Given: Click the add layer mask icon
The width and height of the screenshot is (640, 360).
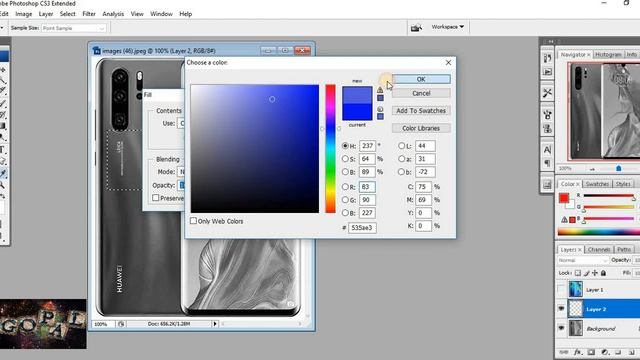Looking at the screenshot, I should [x=591, y=352].
